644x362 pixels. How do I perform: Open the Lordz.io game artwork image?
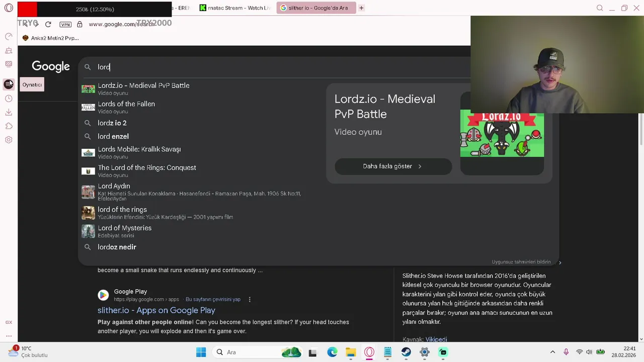[502, 133]
